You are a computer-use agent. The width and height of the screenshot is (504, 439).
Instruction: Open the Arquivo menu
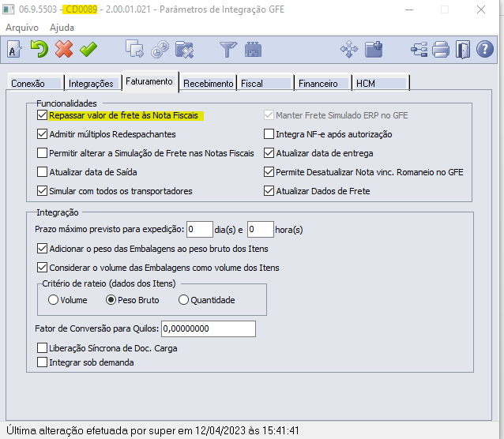tap(22, 28)
